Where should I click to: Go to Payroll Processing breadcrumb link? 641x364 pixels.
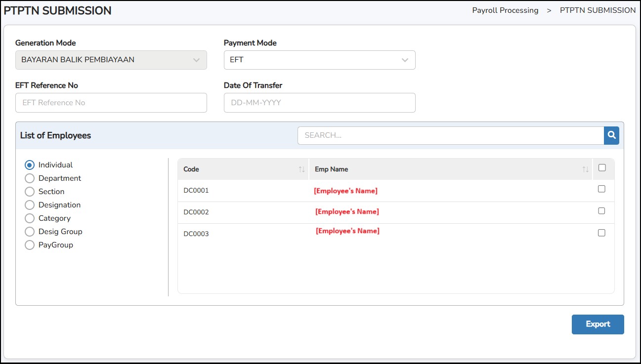pos(505,10)
